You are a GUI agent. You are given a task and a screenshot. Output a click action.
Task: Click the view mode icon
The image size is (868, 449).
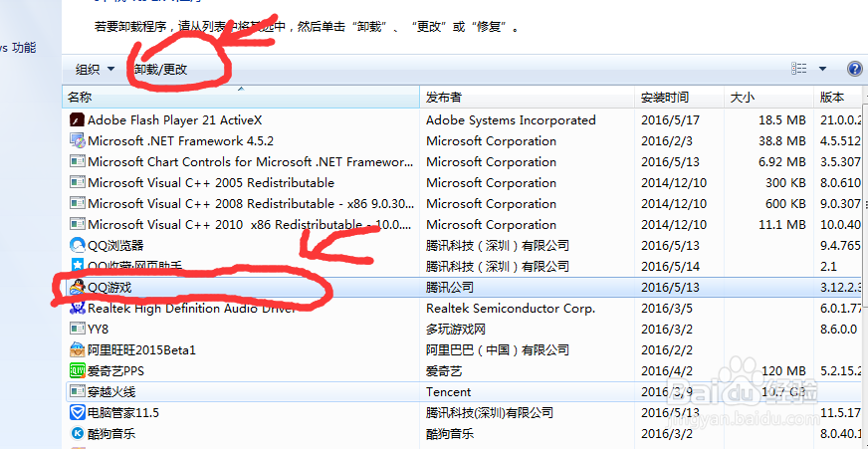click(x=799, y=69)
